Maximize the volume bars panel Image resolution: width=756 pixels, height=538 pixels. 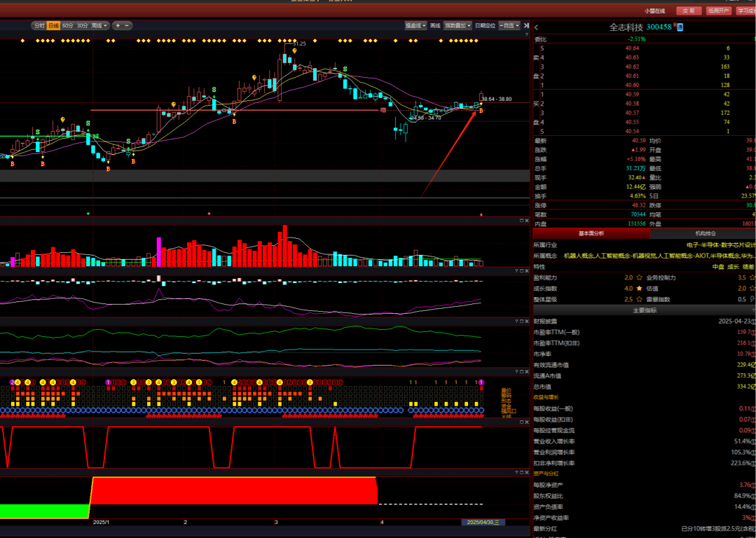(521, 220)
